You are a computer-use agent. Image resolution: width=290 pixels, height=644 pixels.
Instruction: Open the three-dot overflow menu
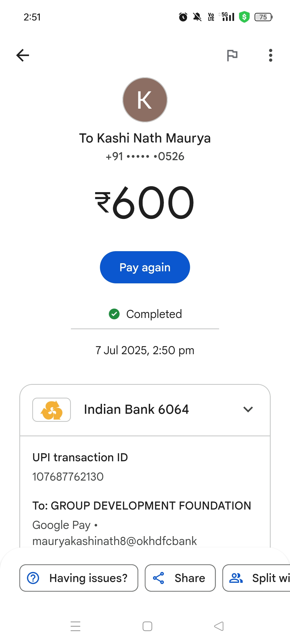tap(270, 56)
